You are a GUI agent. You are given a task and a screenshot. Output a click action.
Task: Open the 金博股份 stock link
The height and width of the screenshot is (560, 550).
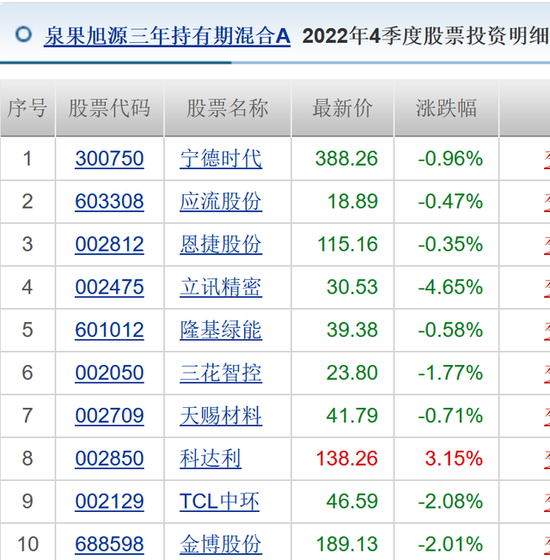[221, 544]
